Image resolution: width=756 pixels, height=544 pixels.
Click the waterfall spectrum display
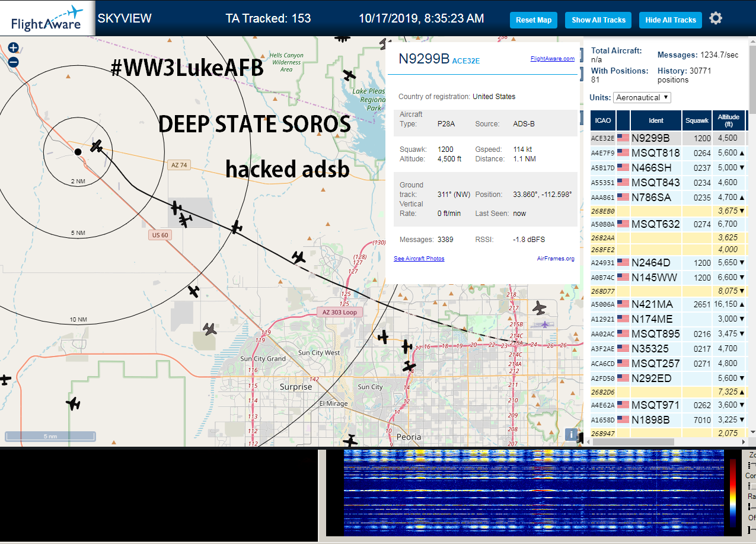pos(534,494)
